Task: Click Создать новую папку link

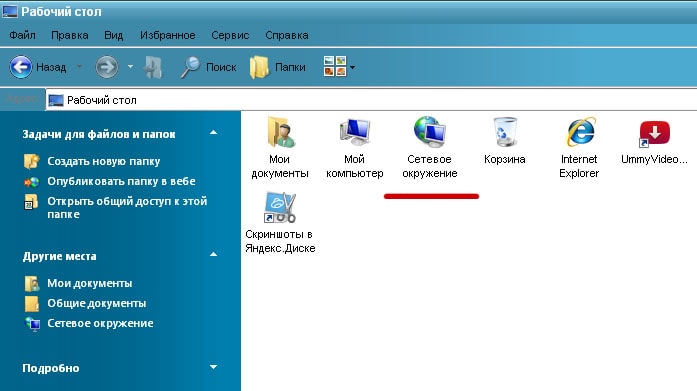Action: pos(104,161)
